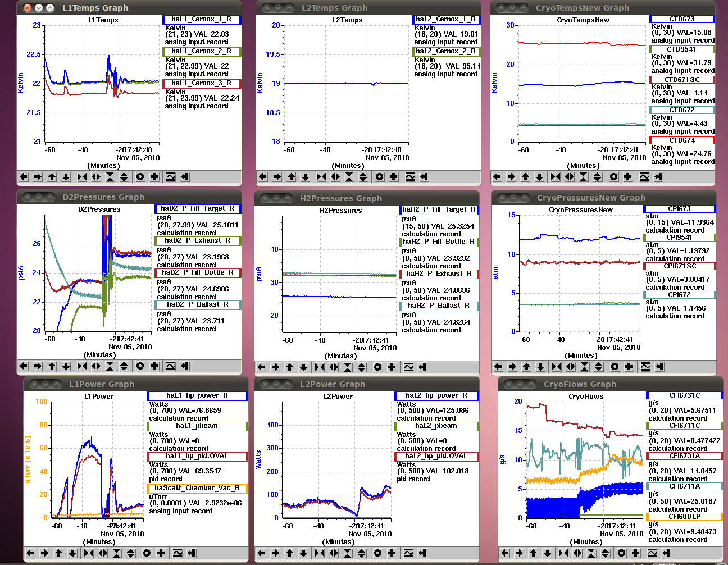Click the waveform graph-mode icon in L2Power Graph

click(x=408, y=553)
